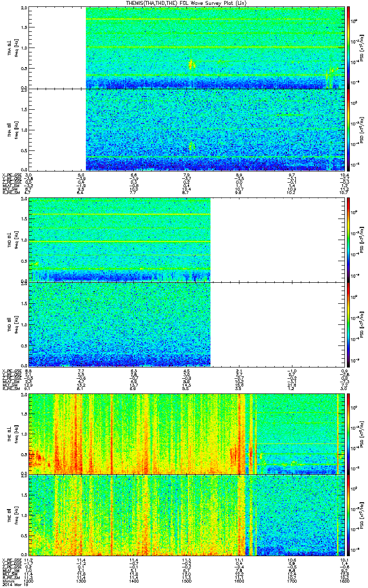
Task: Click the 1.0 frequency tick of THD B⊥
Action: (x=24, y=240)
